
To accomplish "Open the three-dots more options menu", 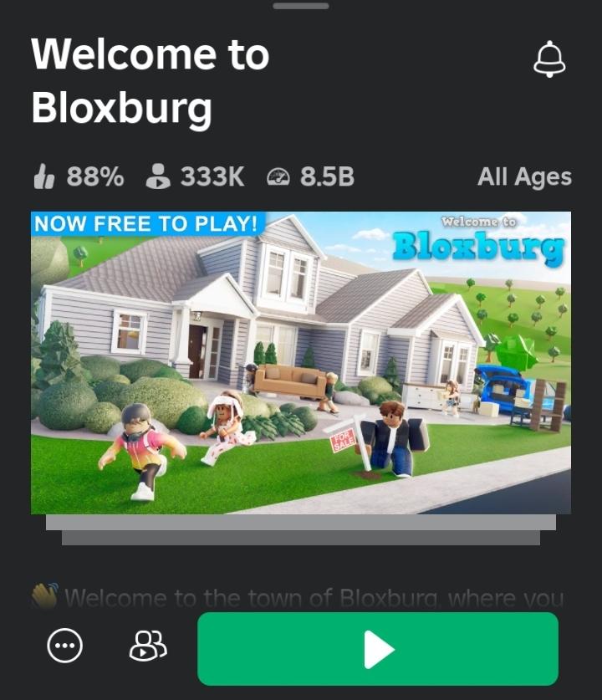I will (64, 645).
